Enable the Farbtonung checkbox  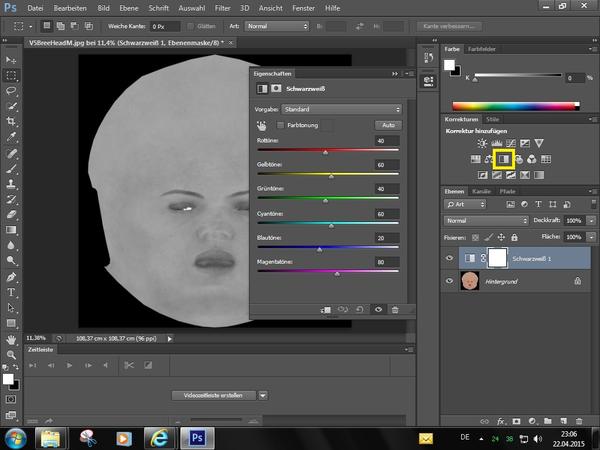tap(280, 125)
